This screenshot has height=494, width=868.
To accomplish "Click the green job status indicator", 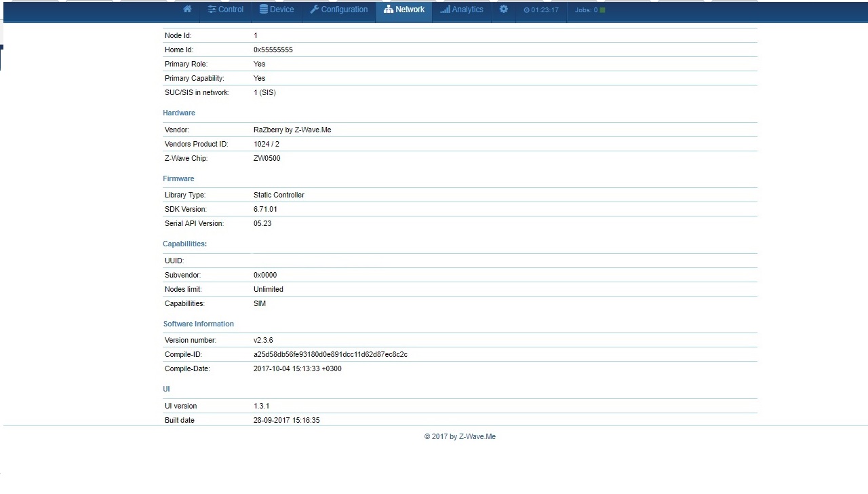I will coord(602,10).
